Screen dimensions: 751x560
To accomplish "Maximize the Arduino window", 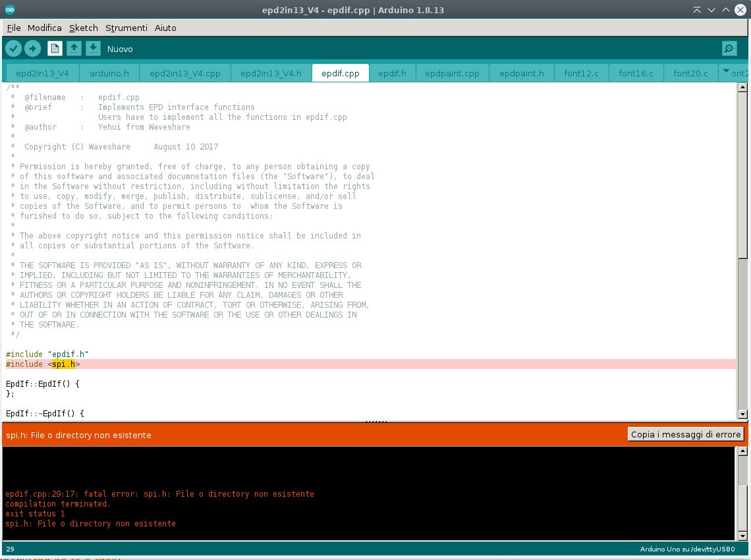I will coord(726,10).
